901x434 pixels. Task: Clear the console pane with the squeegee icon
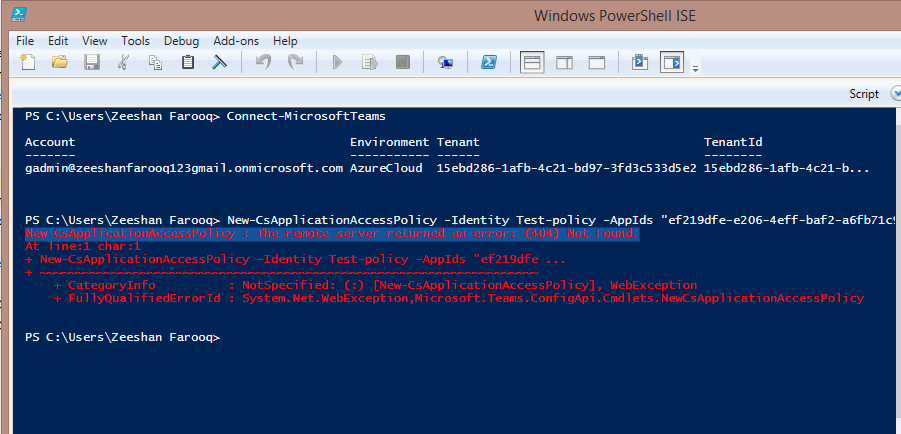(x=220, y=62)
